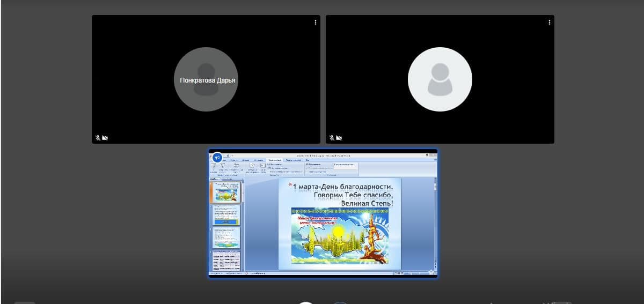644x304 pixels.
Task: Click slide text "Великая Степь!"
Action: (x=367, y=203)
